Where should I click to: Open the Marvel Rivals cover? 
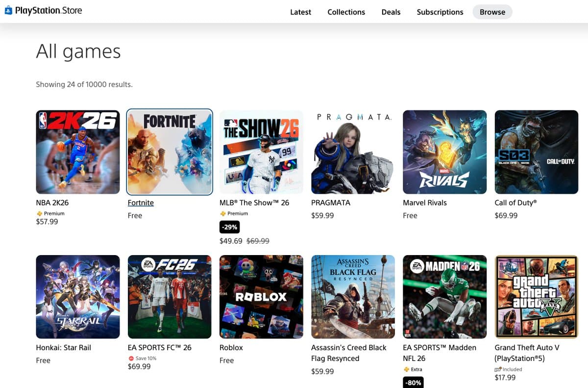[x=444, y=152]
